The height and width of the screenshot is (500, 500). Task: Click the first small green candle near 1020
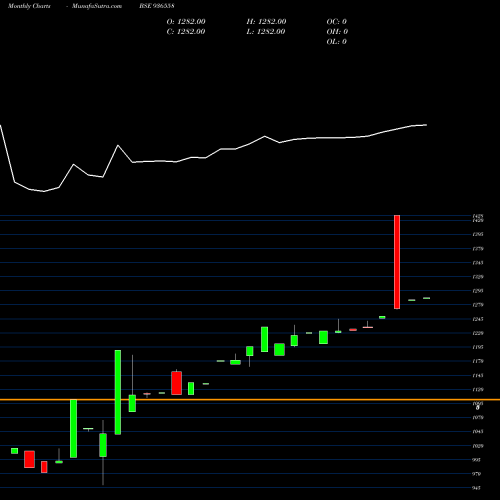point(14,451)
